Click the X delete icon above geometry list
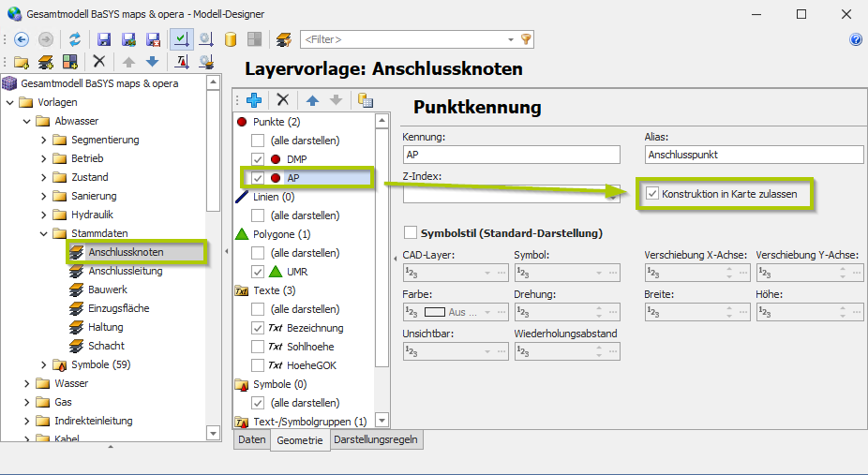868x475 pixels. [282, 100]
